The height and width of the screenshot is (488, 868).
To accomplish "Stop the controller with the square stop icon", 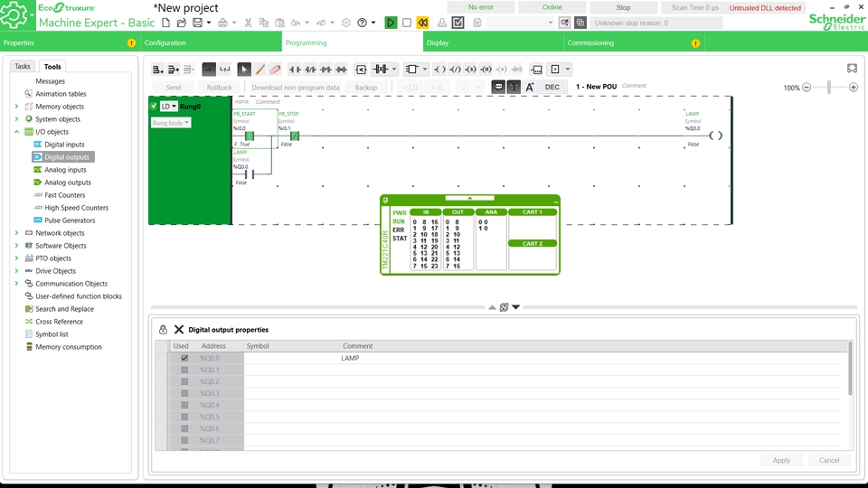I will pyautogui.click(x=406, y=23).
